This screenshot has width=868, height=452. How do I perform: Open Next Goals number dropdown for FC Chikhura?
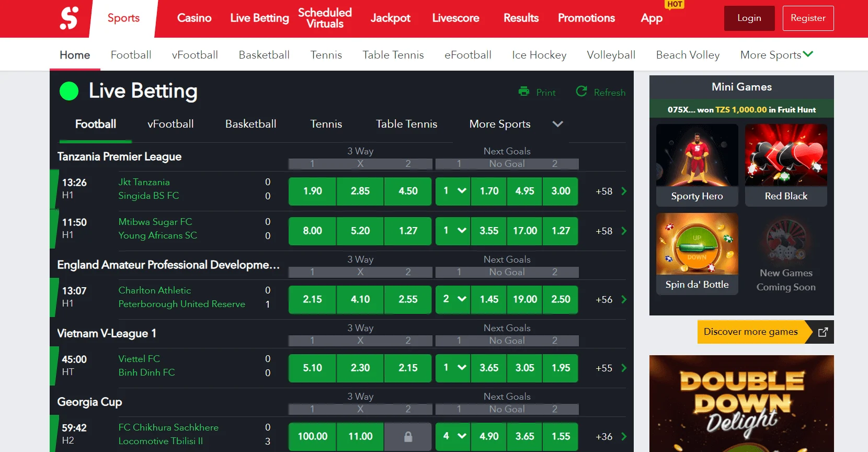(453, 436)
